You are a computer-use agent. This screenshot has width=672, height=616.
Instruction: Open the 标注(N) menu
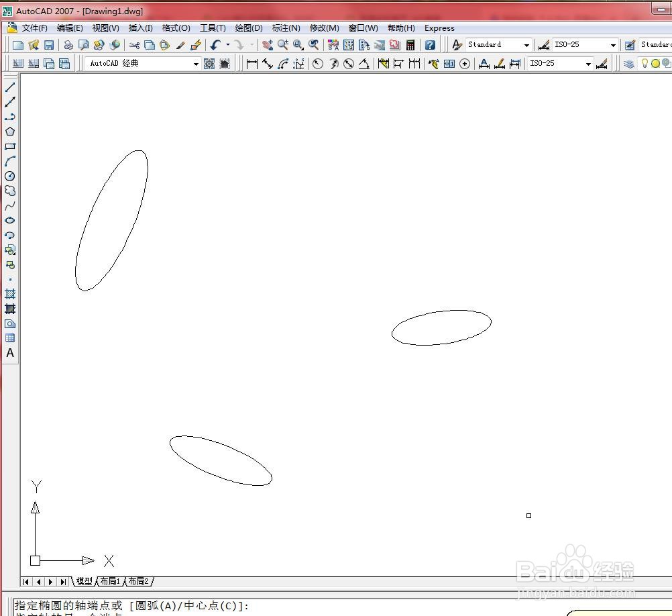pos(286,28)
